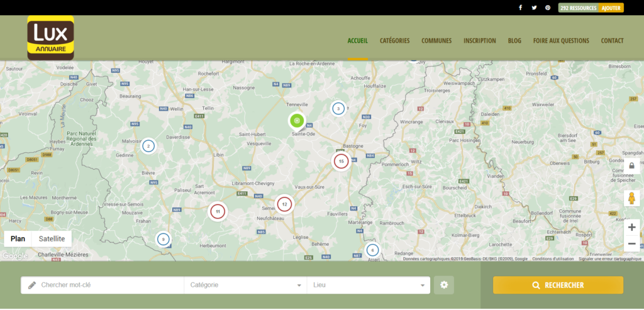Open the Blog page

(514, 41)
